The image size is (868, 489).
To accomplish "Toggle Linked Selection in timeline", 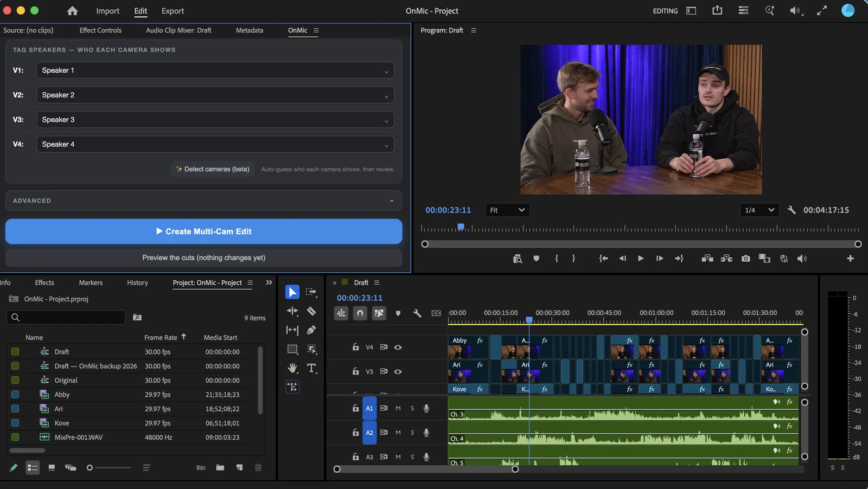I will click(x=379, y=313).
